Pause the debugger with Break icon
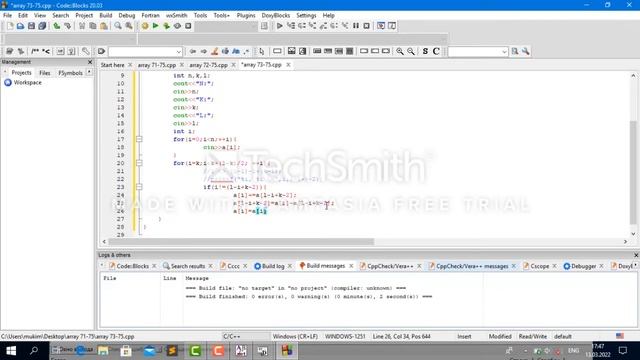This screenshot has height=360, width=640. [356, 26]
